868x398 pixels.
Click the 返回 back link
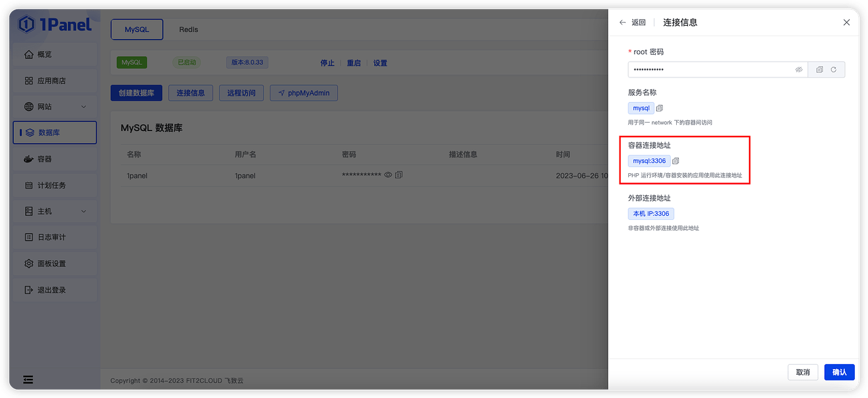coord(633,22)
